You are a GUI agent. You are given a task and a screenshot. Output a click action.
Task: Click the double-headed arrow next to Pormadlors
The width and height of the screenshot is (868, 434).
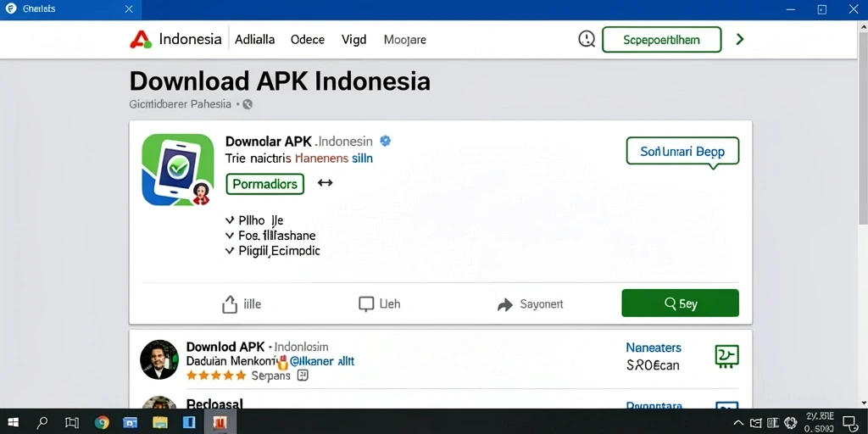tap(325, 183)
